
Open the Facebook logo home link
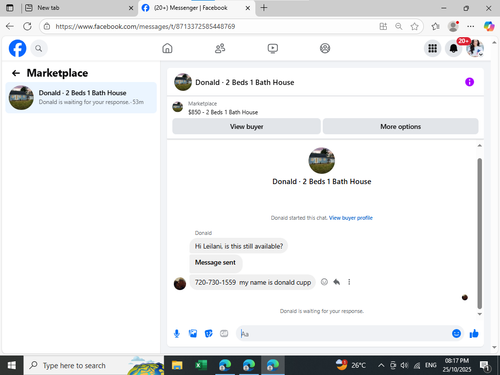coord(17,48)
